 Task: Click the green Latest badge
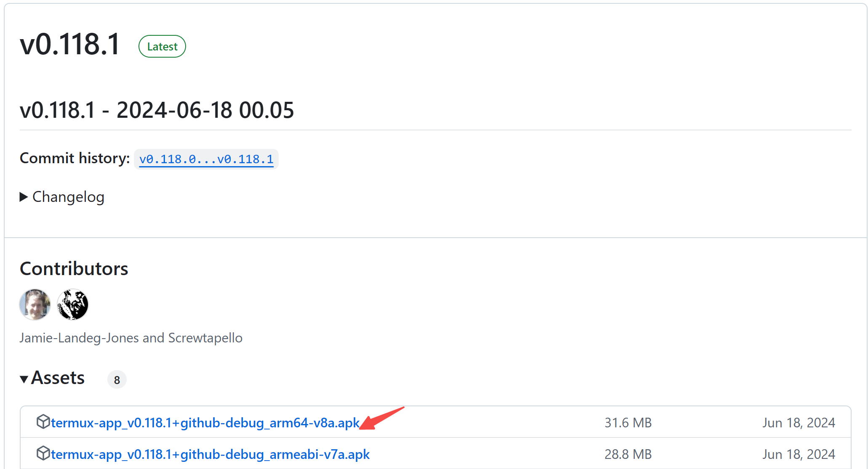click(x=162, y=46)
